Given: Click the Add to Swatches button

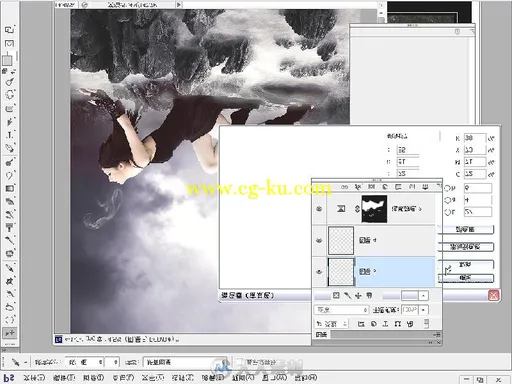Looking at the screenshot, I should 465,247.
